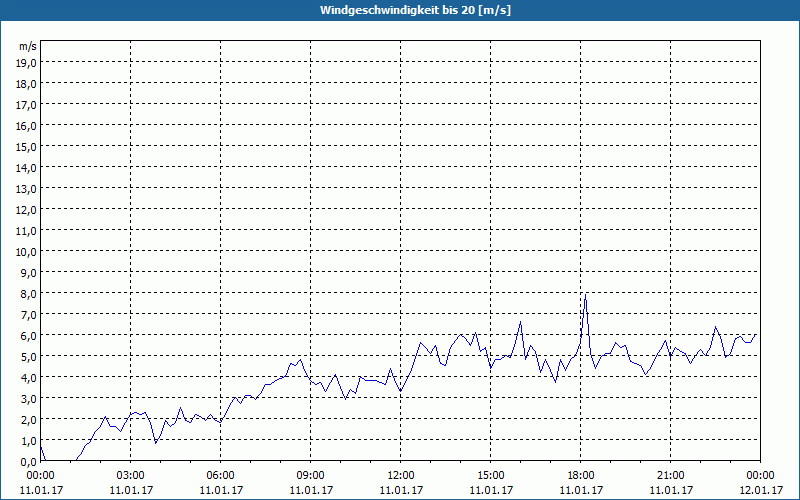Select the 16,0 y-axis label
Viewport: 800px width, 500px height.
27,126
